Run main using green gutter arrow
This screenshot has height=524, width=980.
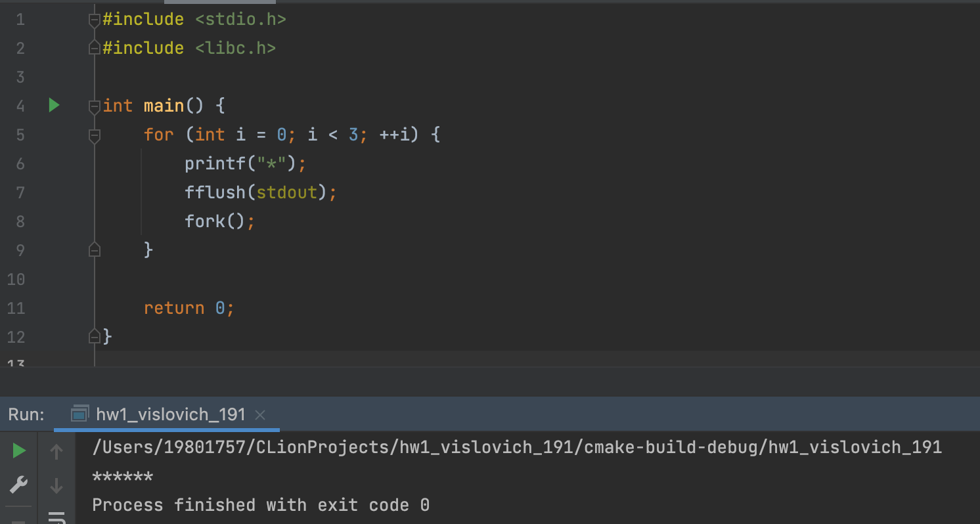point(55,105)
